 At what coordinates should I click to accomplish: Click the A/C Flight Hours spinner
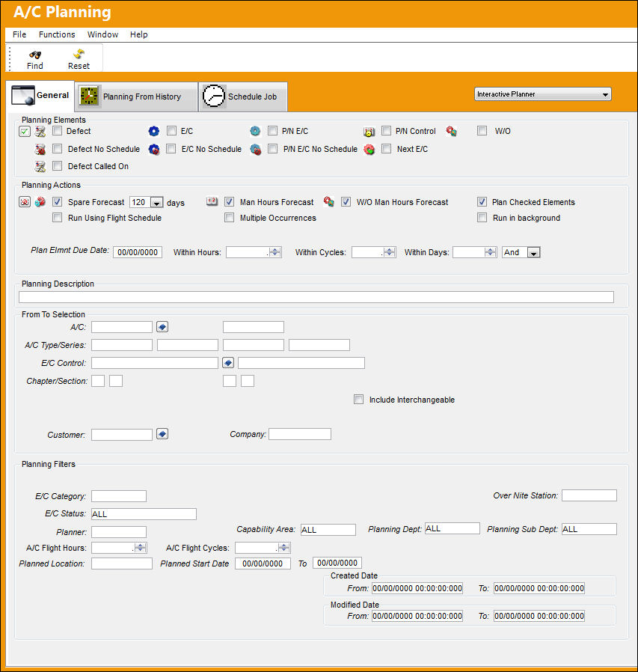tap(141, 547)
